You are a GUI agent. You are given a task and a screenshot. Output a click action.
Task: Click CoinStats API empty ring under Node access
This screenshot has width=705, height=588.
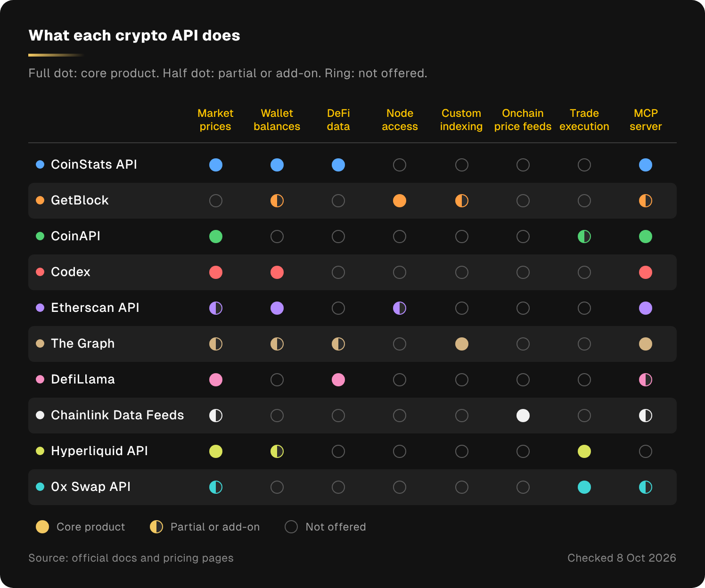(x=400, y=165)
